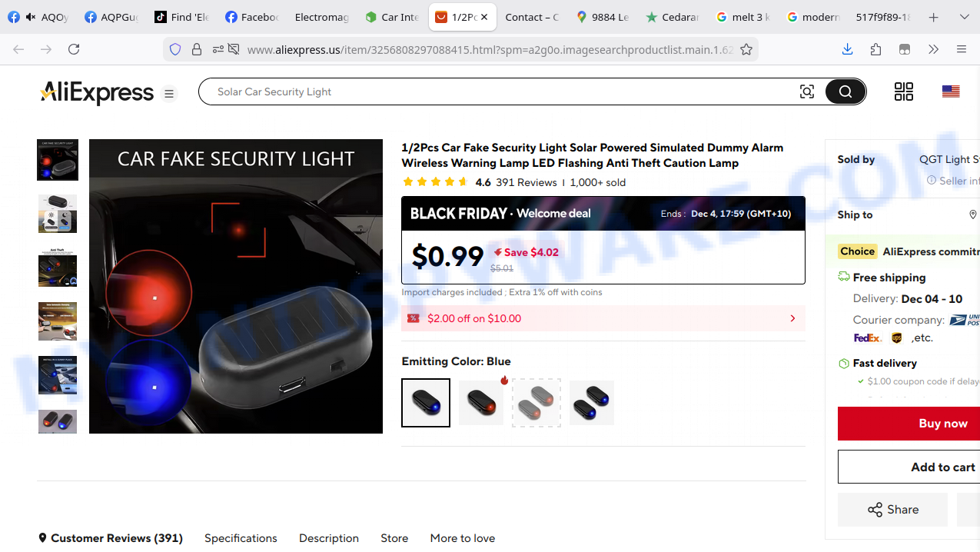
Task: Click the US flag country selector
Action: (x=951, y=91)
